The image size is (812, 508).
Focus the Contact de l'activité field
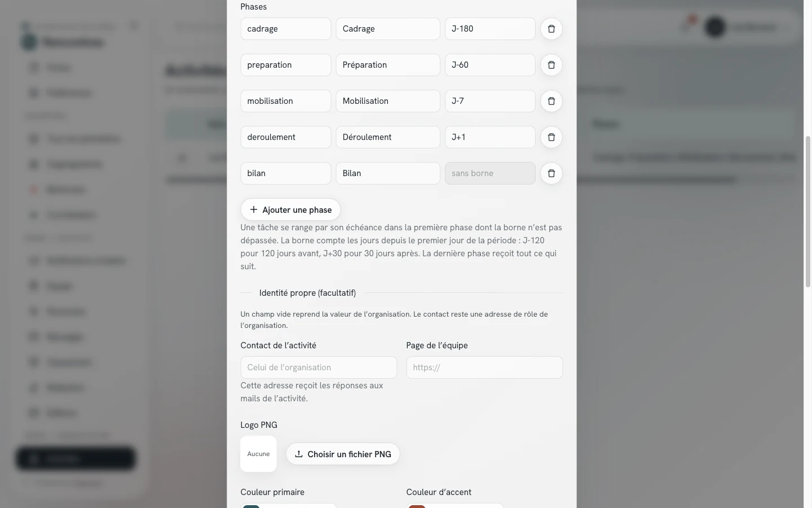click(319, 367)
